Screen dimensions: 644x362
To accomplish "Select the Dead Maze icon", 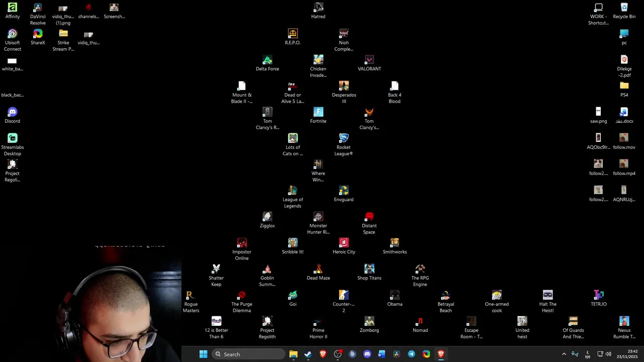I will [318, 273].
